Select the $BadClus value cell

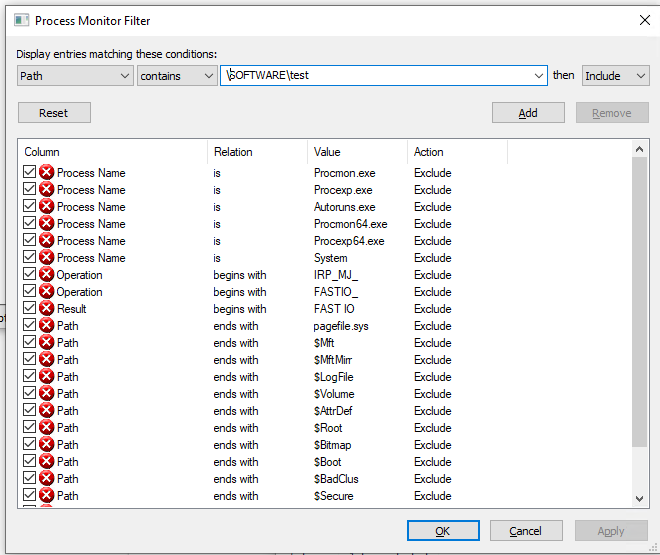tap(336, 479)
